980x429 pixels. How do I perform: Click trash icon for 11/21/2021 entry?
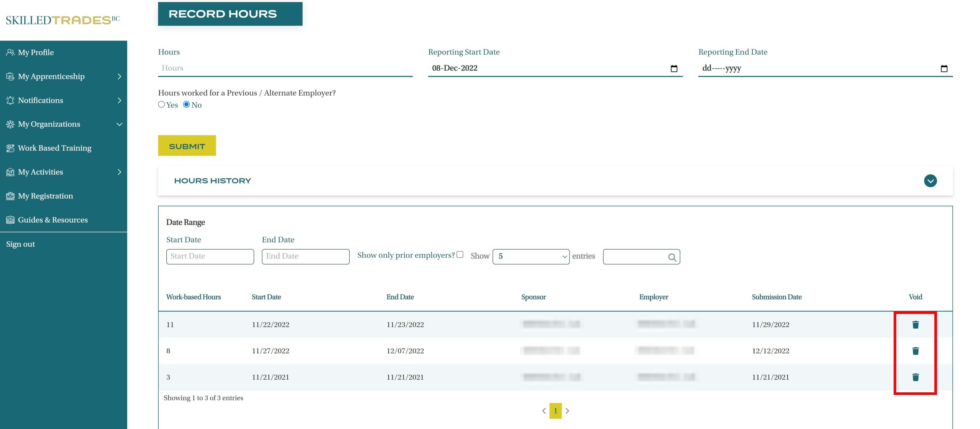pyautogui.click(x=915, y=377)
